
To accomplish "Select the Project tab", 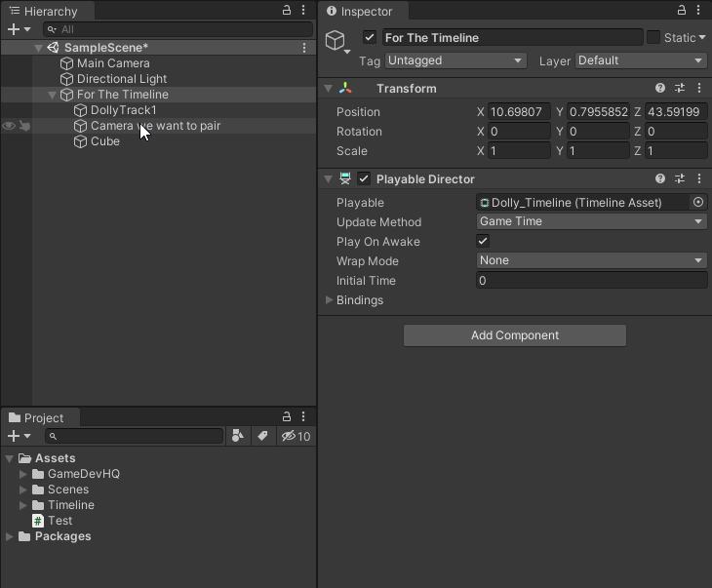I will [40, 417].
